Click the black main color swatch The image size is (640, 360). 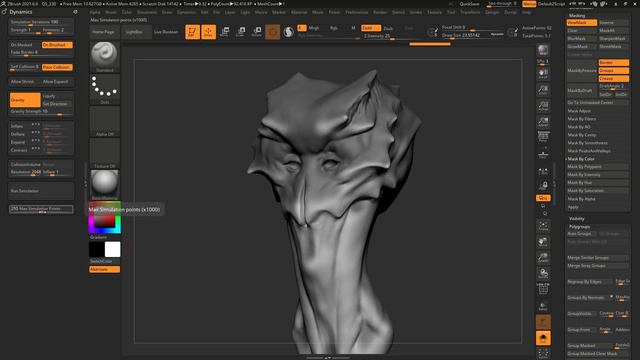(x=97, y=249)
